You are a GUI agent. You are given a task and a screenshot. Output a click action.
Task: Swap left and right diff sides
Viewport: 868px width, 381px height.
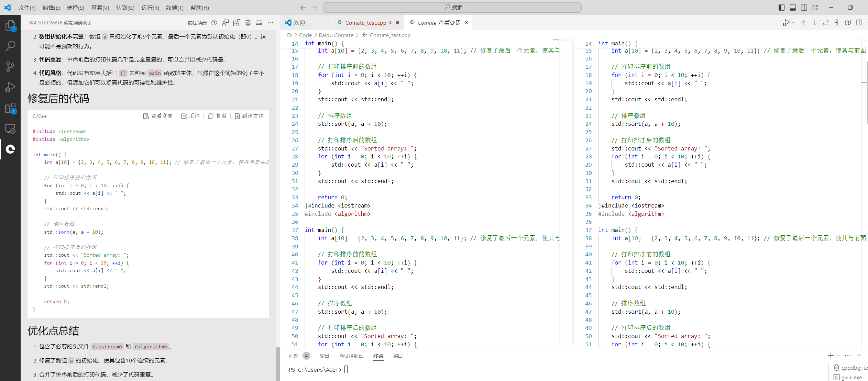pyautogui.click(x=825, y=23)
